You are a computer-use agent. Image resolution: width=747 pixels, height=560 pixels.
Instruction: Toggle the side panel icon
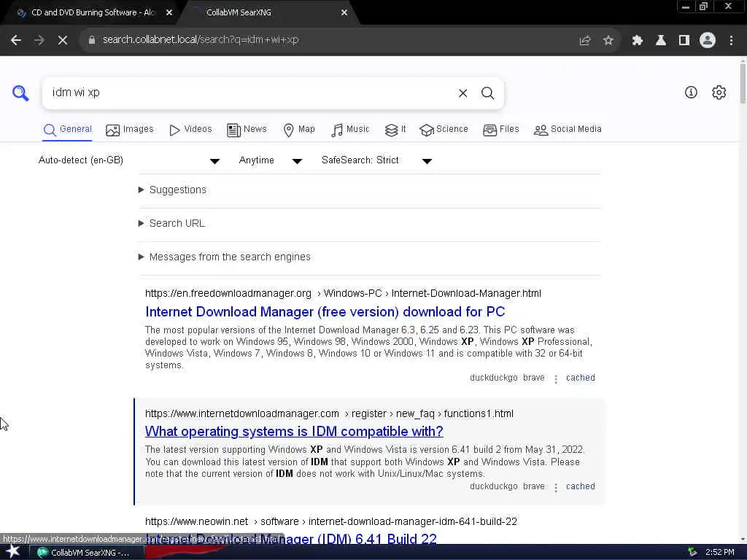pyautogui.click(x=684, y=41)
